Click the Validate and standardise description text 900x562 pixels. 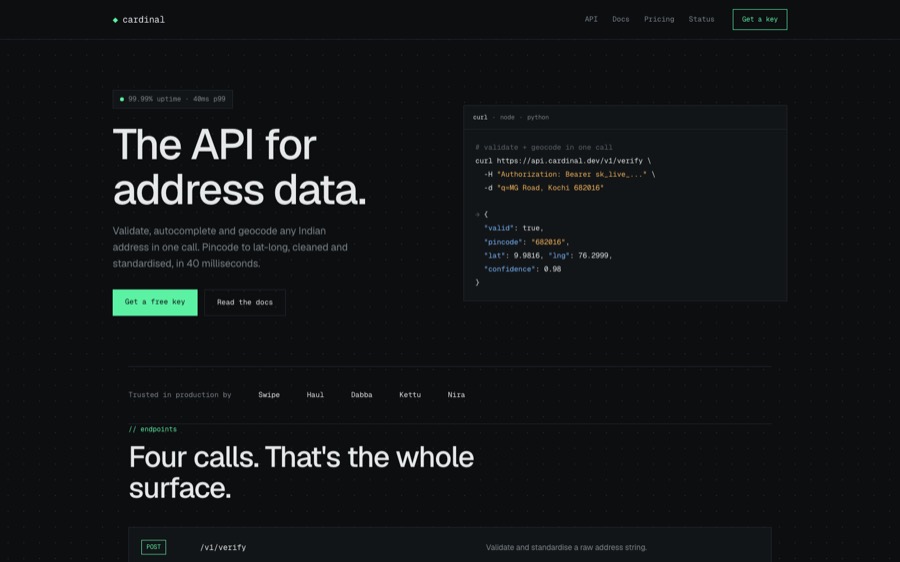(x=566, y=548)
